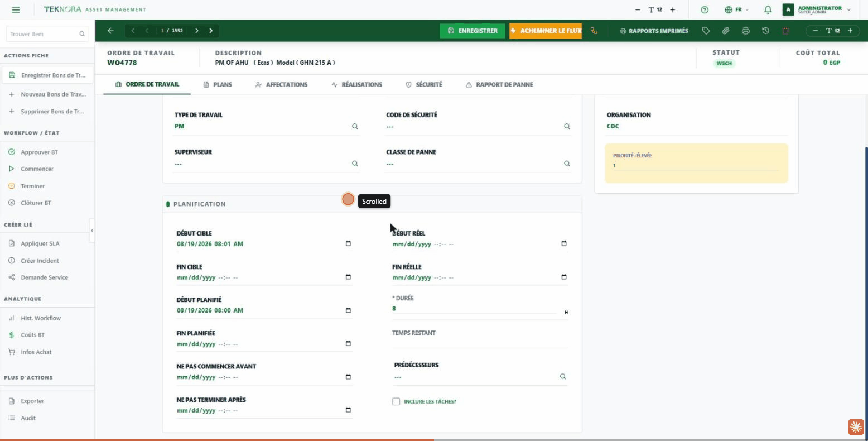Open Classe de panne lookup search
Screen dimensions: 868x441
pos(567,164)
